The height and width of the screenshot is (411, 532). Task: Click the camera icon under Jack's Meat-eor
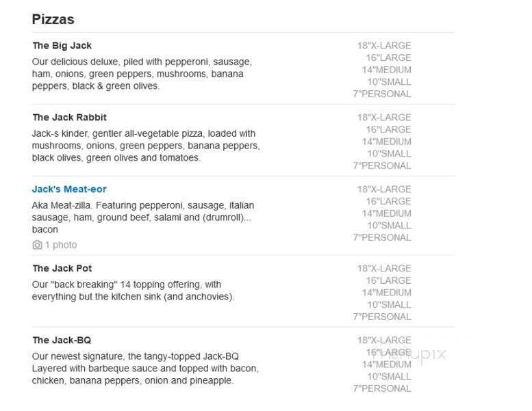pos(37,245)
